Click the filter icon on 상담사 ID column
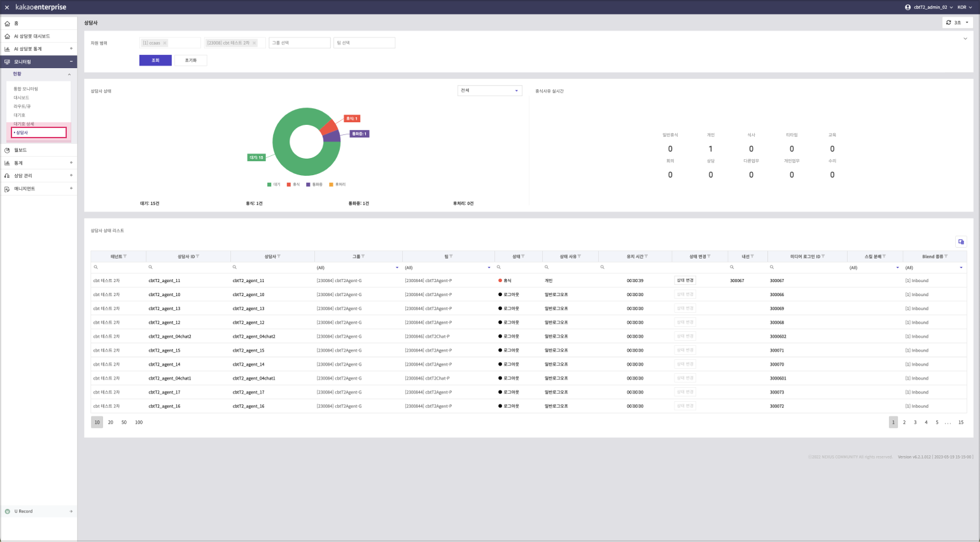Viewport: 980px width, 542px height. pyautogui.click(x=198, y=256)
